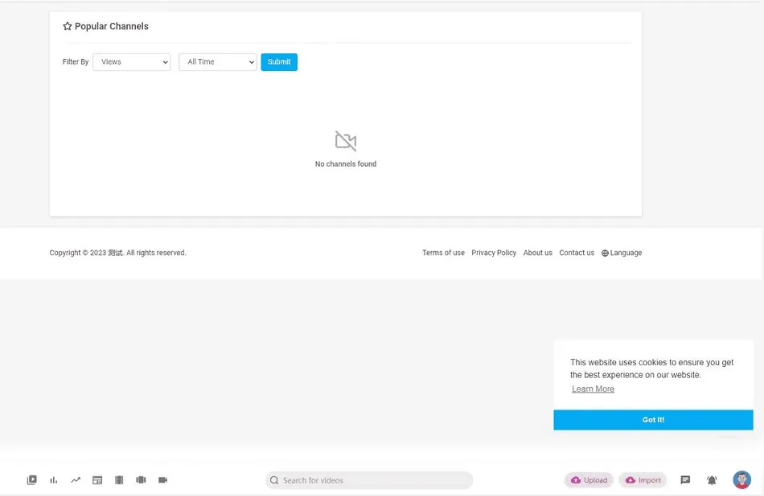This screenshot has height=496, width=764.
Task: Go to the Privacy Policy page
Action: (494, 253)
